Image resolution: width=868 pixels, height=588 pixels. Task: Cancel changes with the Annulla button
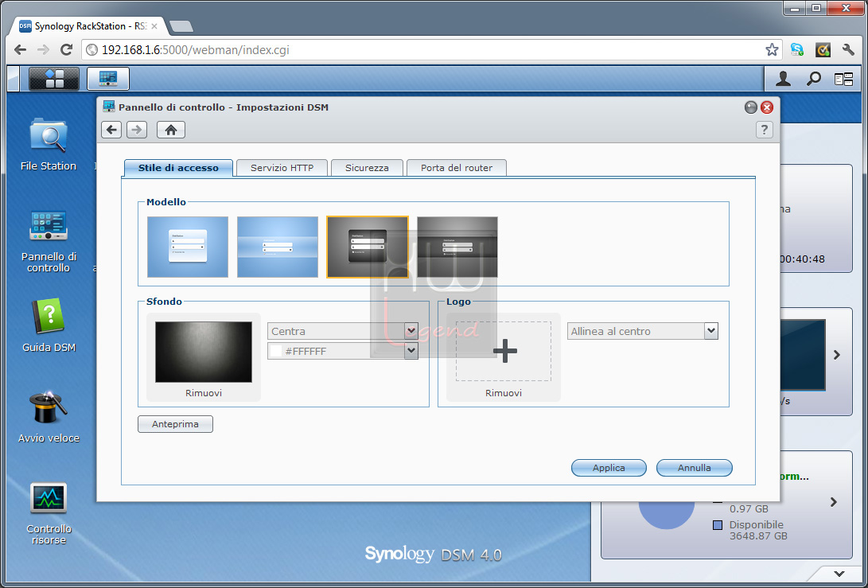click(x=695, y=468)
